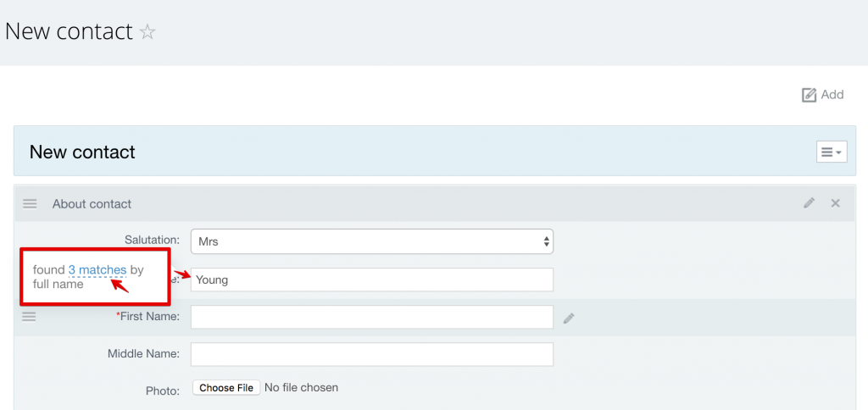Image resolution: width=868 pixels, height=410 pixels.
Task: Star the New contact page as favorite
Action: [147, 32]
